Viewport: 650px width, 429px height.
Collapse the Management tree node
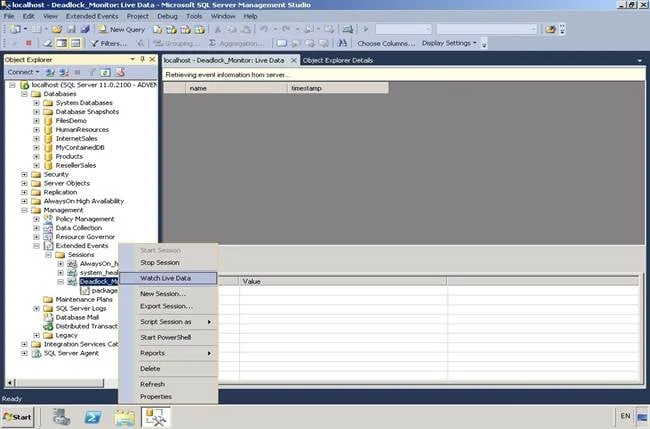(x=24, y=210)
